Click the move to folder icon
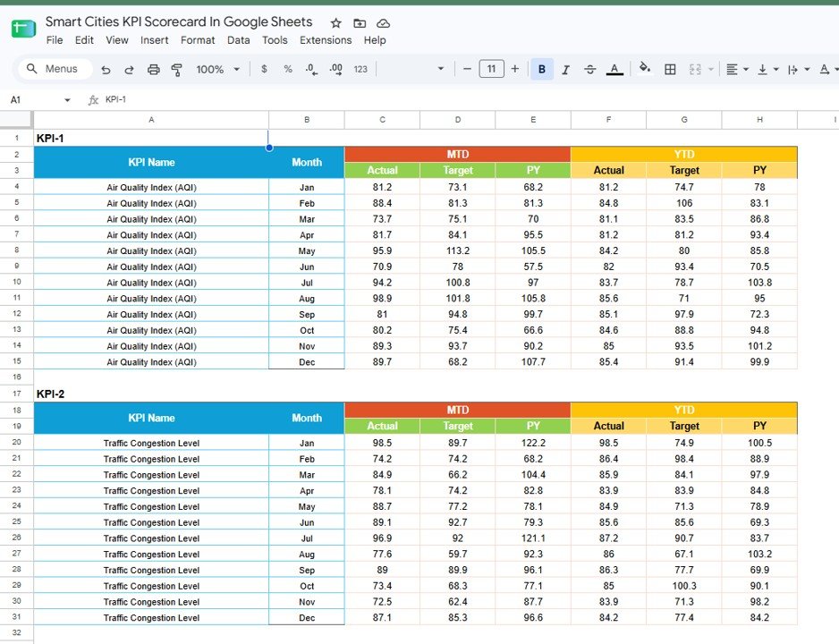 click(360, 23)
